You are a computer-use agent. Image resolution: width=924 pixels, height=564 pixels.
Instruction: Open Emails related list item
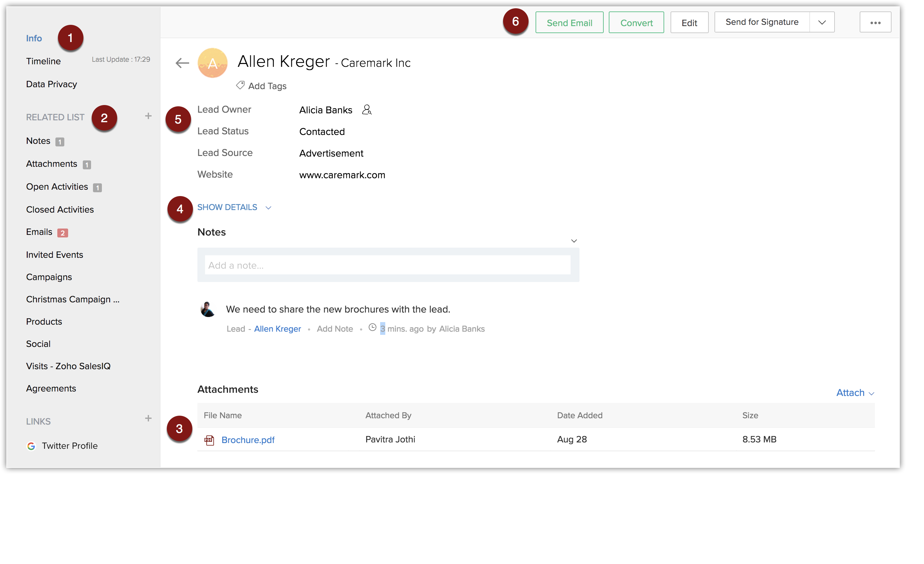point(39,232)
